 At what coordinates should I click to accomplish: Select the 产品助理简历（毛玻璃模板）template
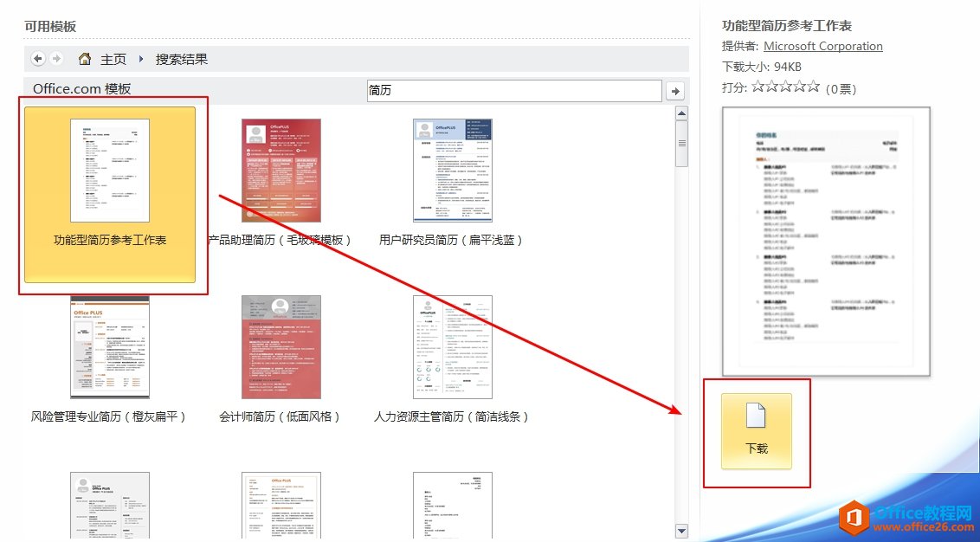[280, 170]
